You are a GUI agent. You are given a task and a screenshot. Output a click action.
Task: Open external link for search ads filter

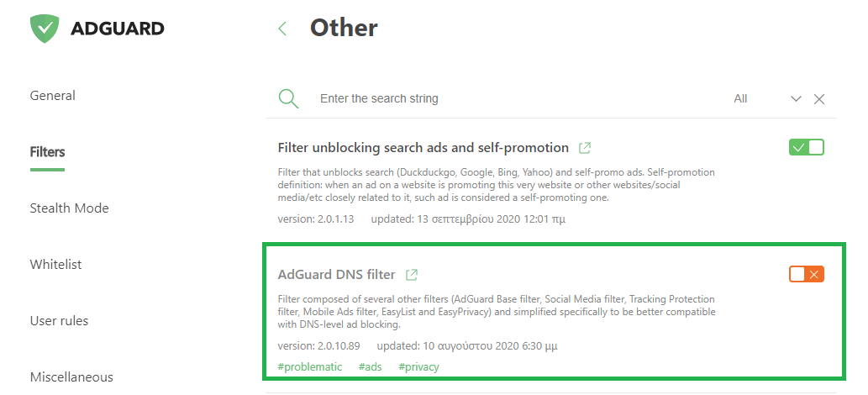(x=584, y=148)
